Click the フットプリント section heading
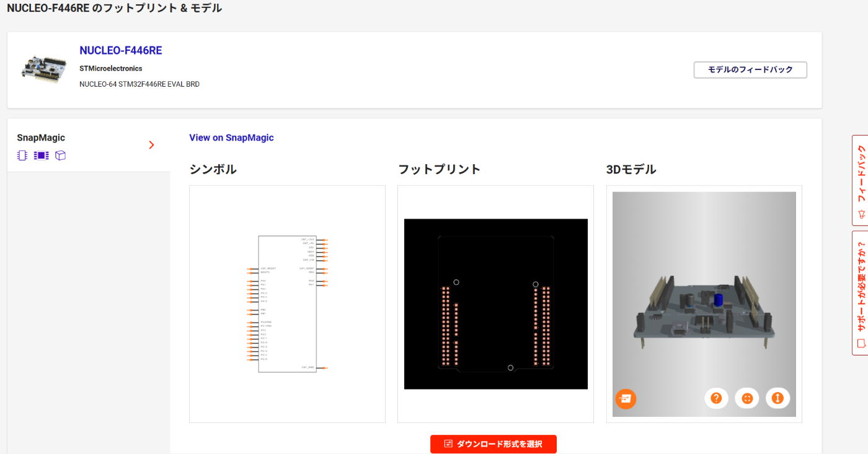The image size is (868, 454). pos(439,169)
